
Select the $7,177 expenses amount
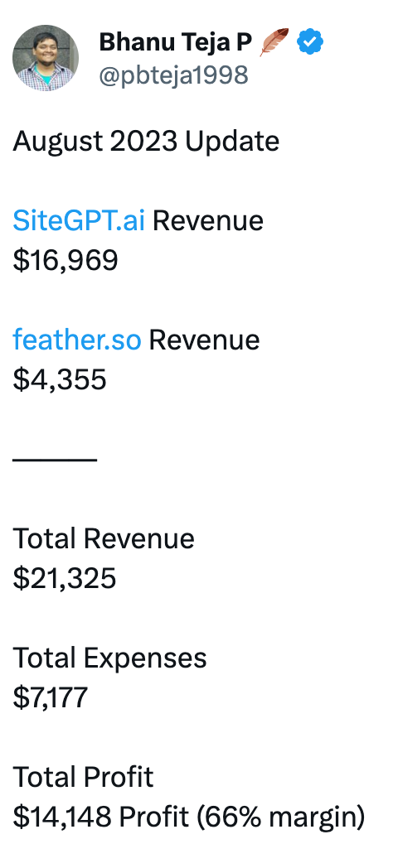(51, 697)
